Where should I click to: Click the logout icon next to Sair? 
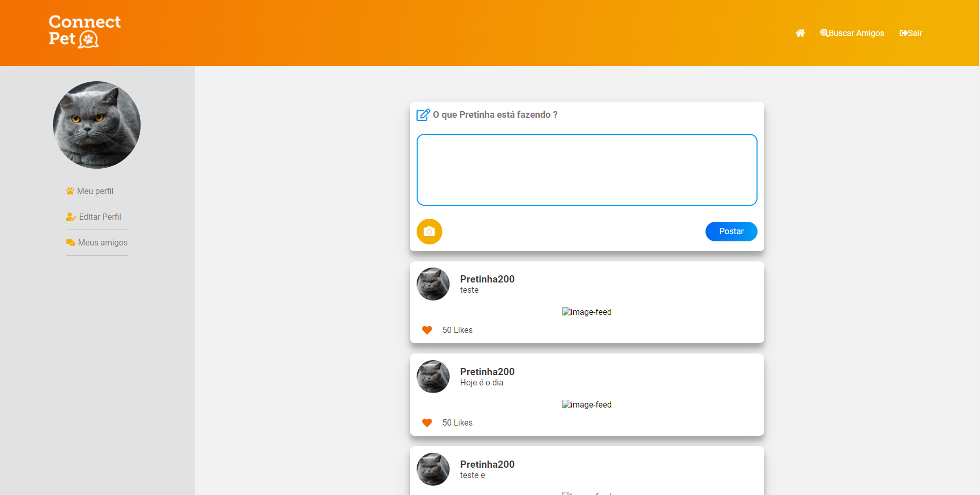click(x=904, y=32)
